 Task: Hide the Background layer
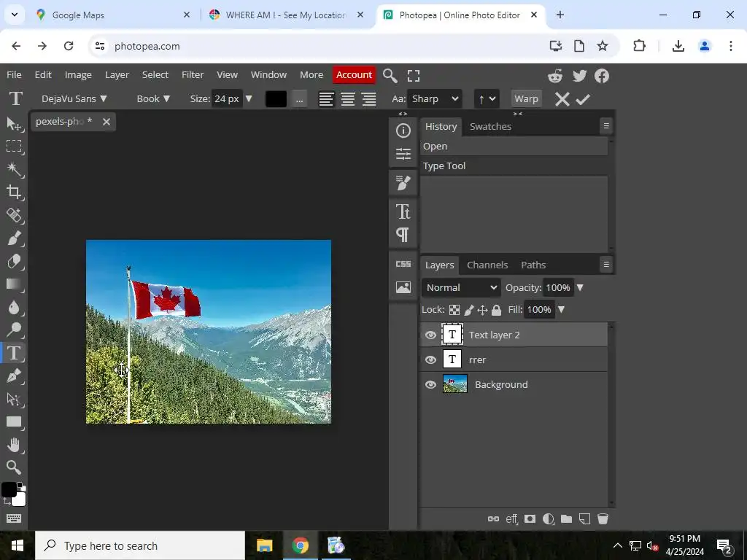click(x=430, y=385)
